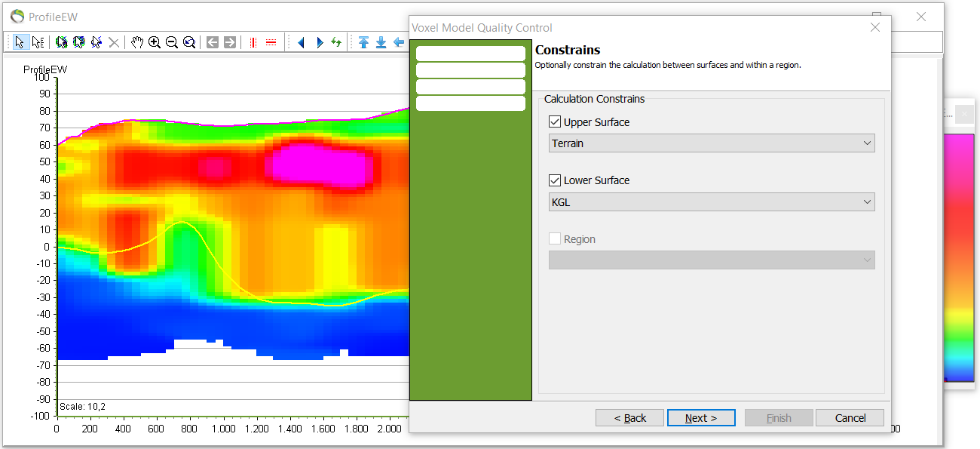Click the green swap arrows icon
Image resolution: width=980 pixels, height=449 pixels.
pos(336,42)
